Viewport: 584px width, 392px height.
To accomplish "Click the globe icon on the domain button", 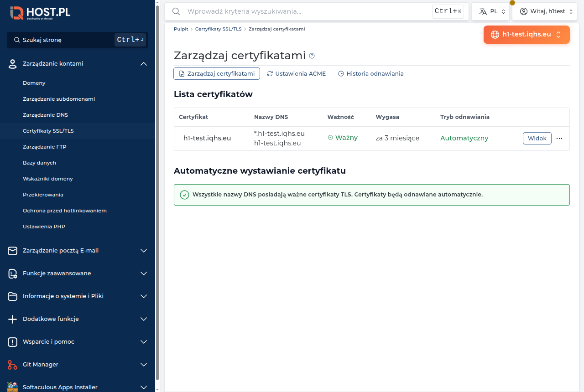I will pos(495,34).
